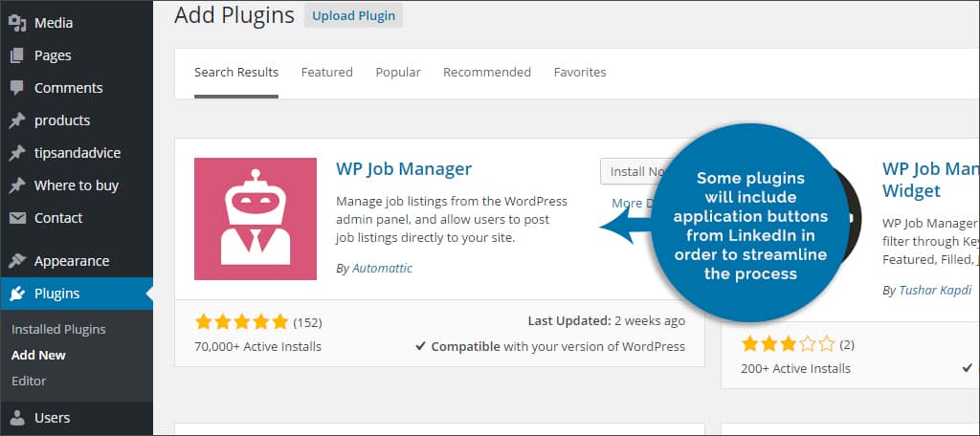980x436 pixels.
Task: Click the WP Job Manager description text
Action: tap(452, 220)
